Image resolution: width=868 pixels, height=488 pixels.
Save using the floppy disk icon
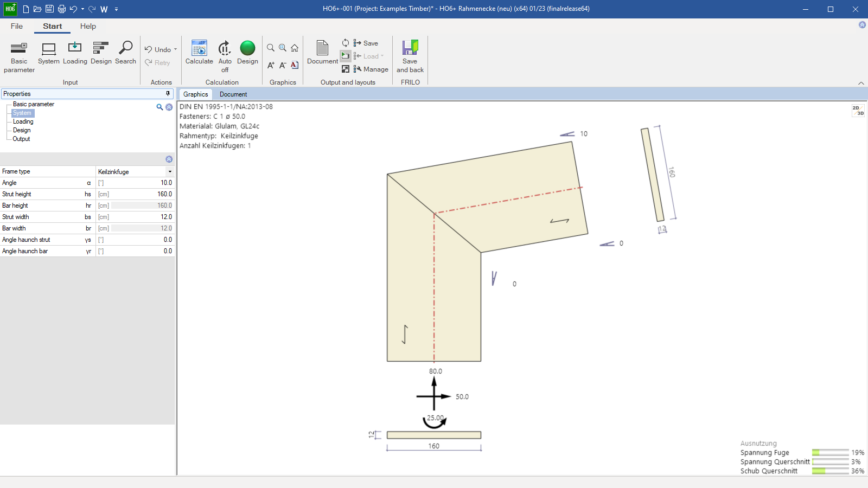click(49, 9)
